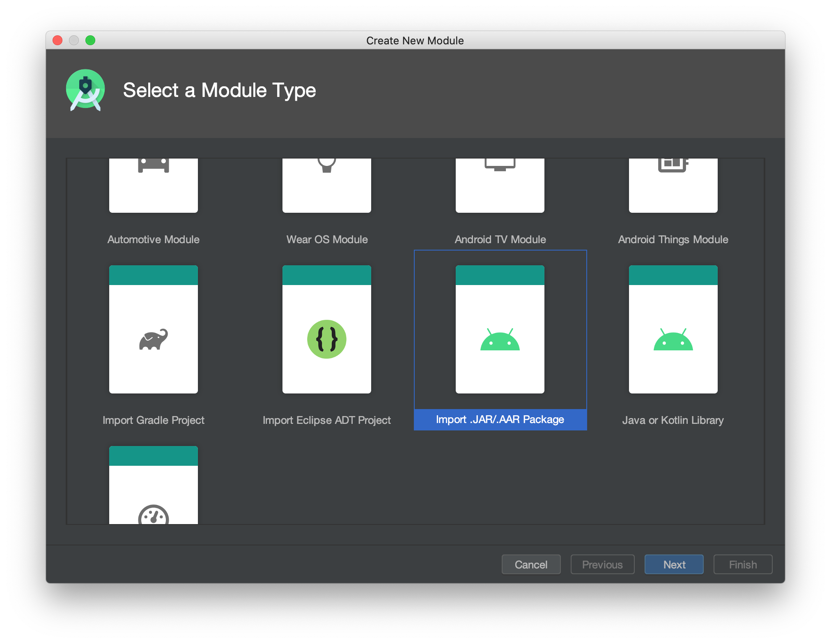Click the Previous button
This screenshot has height=644, width=831.
click(602, 564)
